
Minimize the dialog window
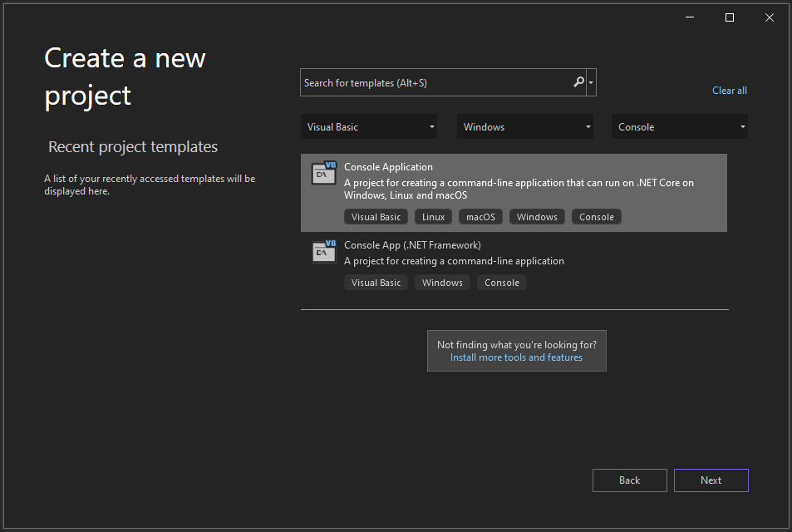point(690,17)
